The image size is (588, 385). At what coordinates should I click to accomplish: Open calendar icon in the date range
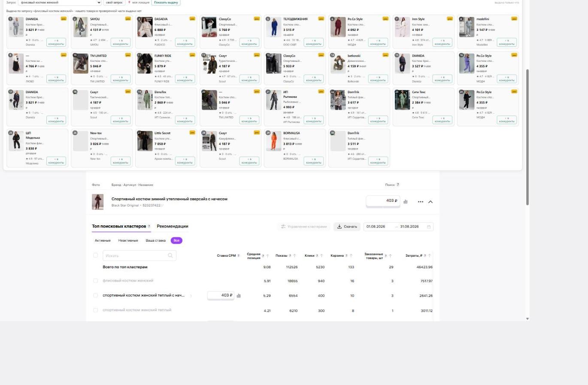pyautogui.click(x=428, y=227)
